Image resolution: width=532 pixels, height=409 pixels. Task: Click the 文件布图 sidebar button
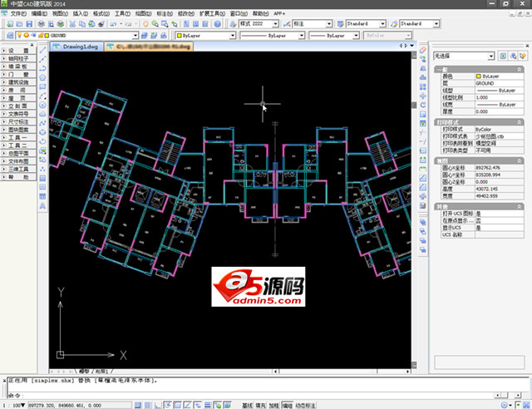coord(18,161)
